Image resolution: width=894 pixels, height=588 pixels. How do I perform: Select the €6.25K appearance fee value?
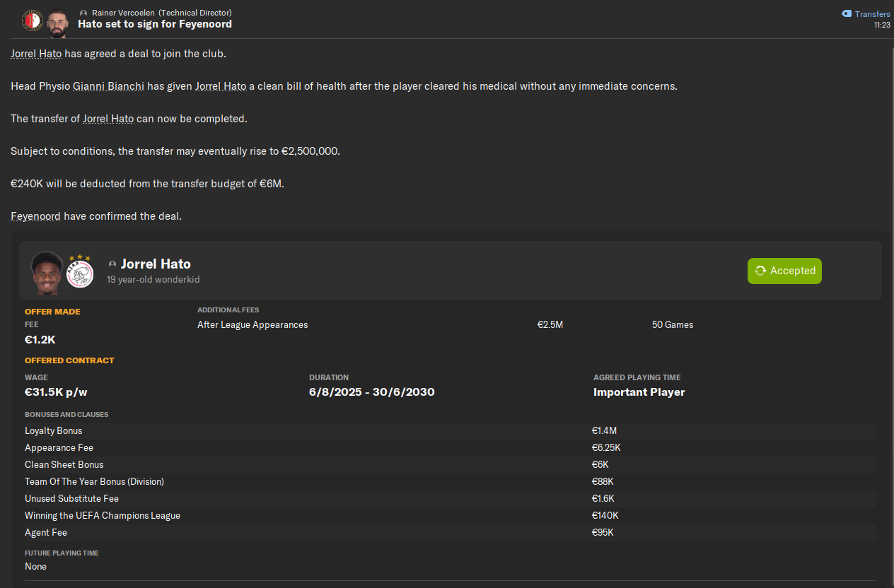606,448
